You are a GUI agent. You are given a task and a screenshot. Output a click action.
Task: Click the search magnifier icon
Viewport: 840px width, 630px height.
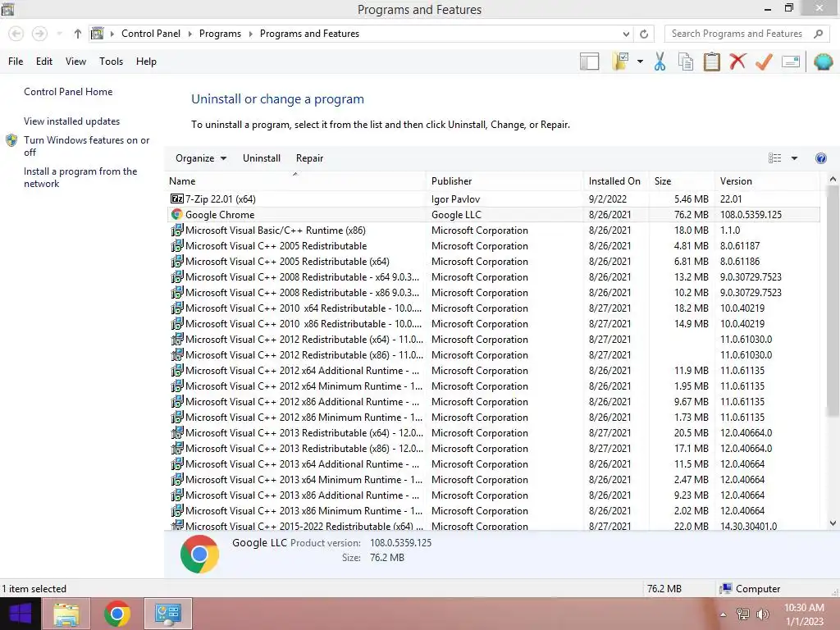818,34
